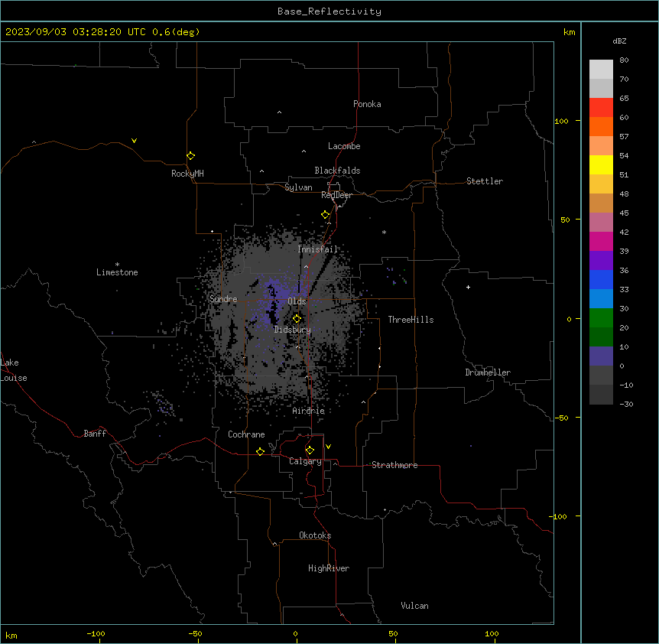Select the Cochrane town label
The height and width of the screenshot is (644, 659).
(246, 434)
